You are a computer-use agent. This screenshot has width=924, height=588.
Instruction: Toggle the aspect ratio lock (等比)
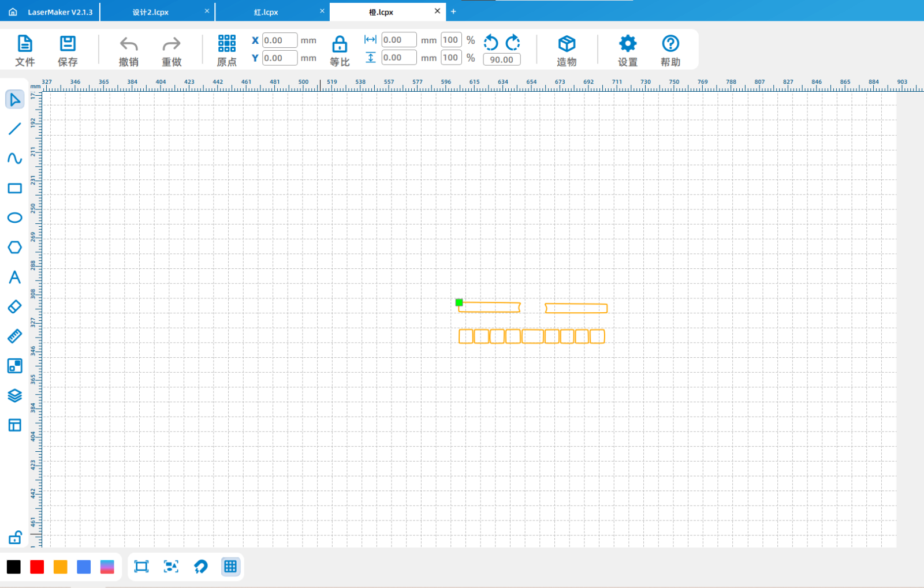[x=340, y=50]
